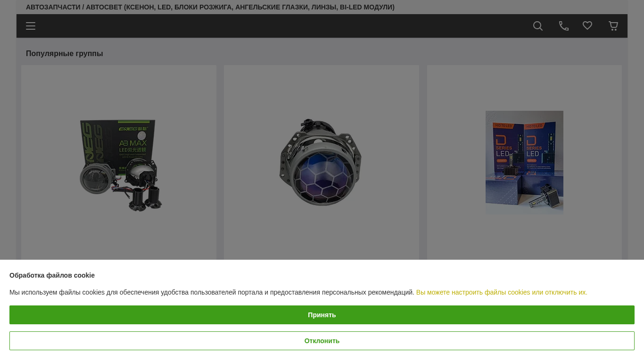Screen dimensions: 644x362
Task: Show contact phone numbers via handset icon
Action: click(564, 26)
